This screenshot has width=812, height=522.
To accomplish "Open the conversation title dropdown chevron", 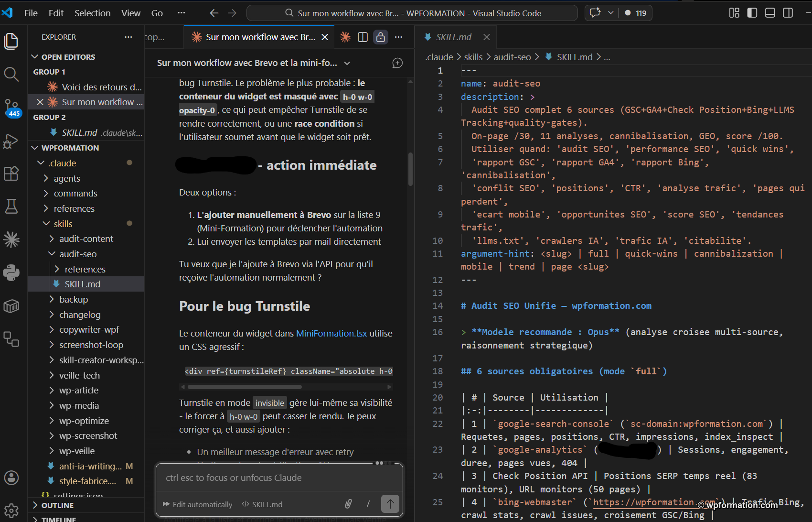I will pyautogui.click(x=347, y=63).
